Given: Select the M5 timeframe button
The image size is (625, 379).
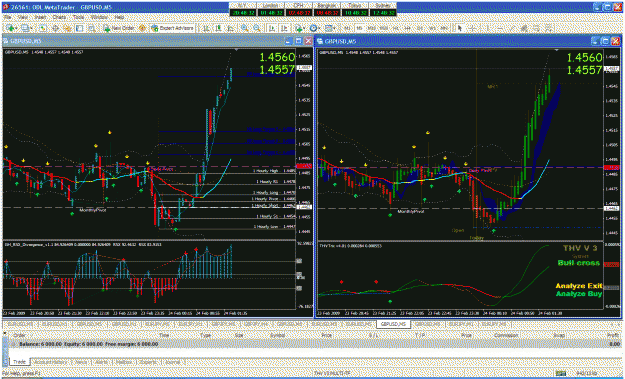Looking at the screenshot, I should click(359, 28).
